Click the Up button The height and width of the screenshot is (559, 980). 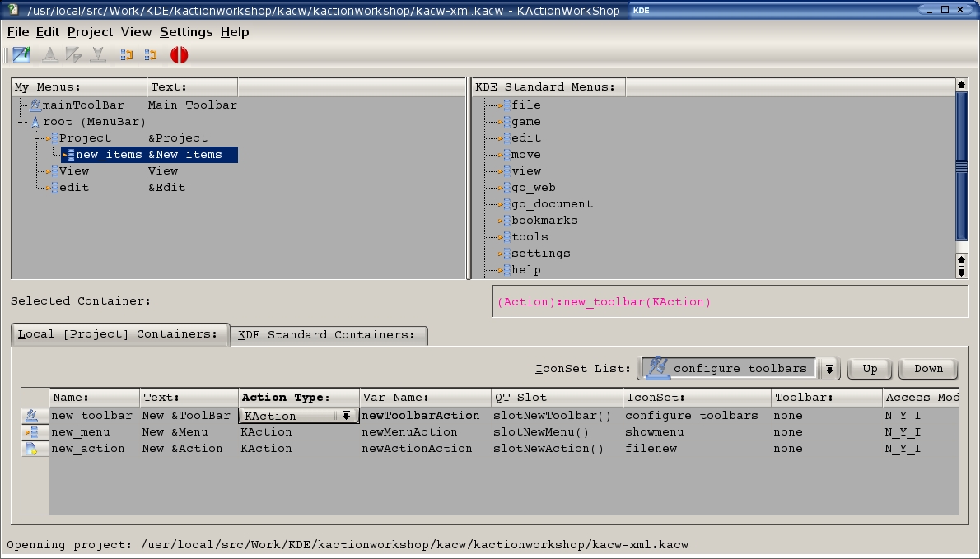click(x=870, y=369)
